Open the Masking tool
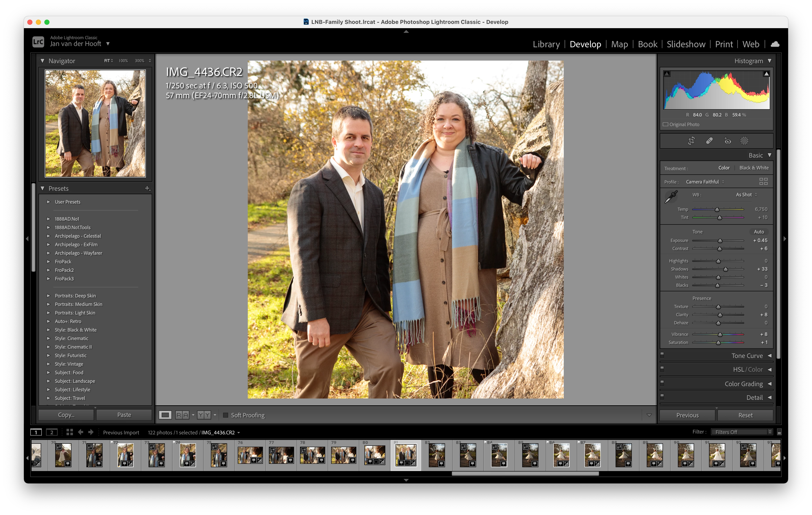 (x=744, y=141)
